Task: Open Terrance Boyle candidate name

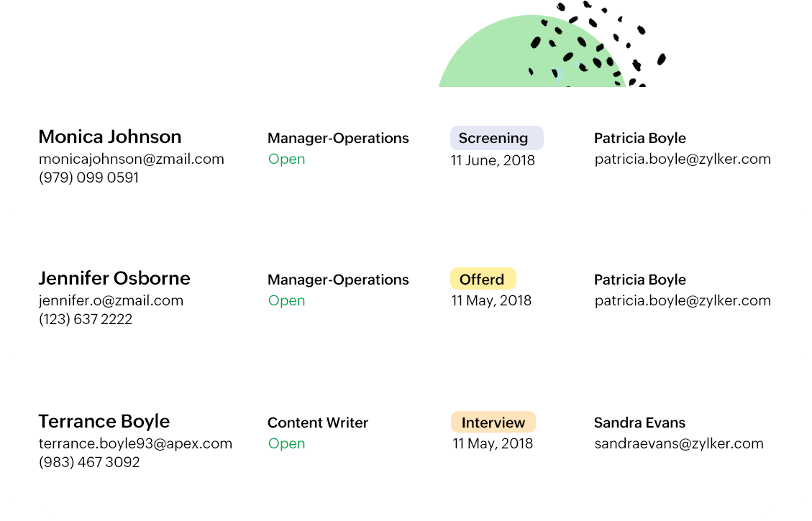Action: [x=104, y=422]
